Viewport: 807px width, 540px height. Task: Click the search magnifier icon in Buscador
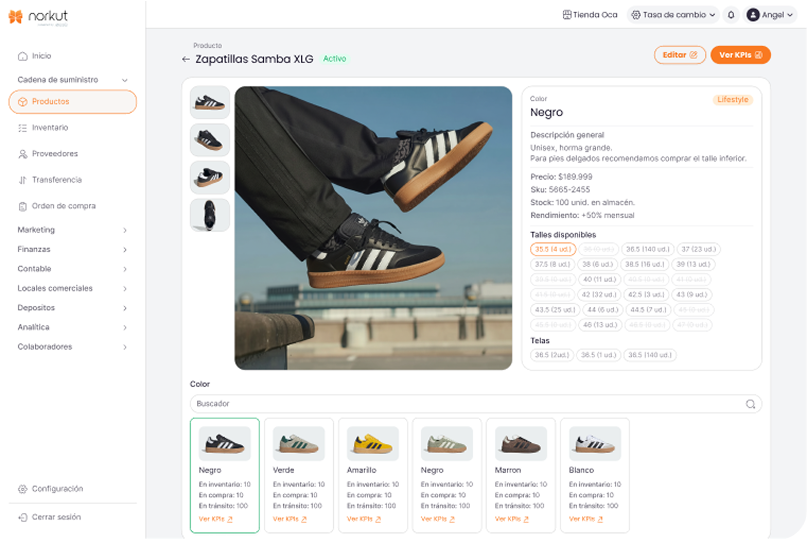(750, 404)
